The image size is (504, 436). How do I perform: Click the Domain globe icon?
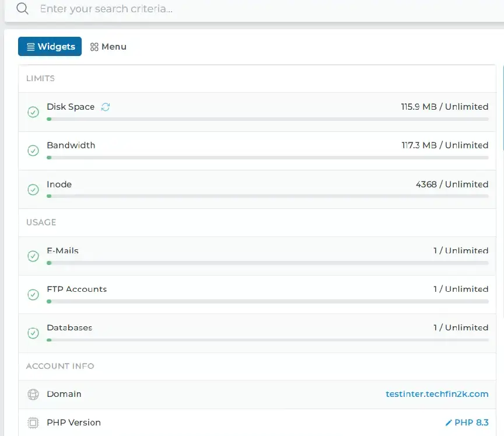tap(33, 394)
